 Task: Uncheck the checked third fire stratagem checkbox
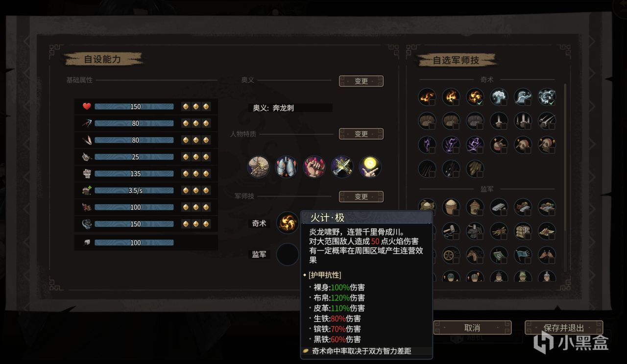pyautogui.click(x=480, y=102)
